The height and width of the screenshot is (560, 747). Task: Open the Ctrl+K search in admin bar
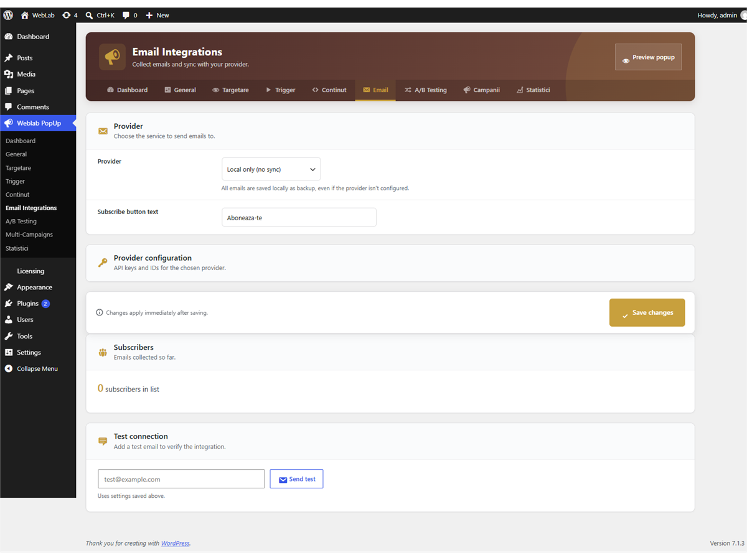(100, 15)
